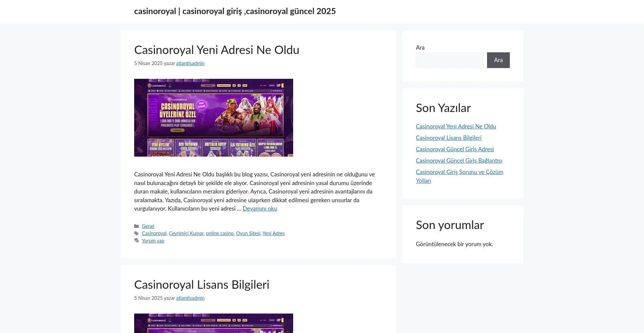Click the comments bubble icon beside Yorum yap
This screenshot has height=333, width=644.
(137, 241)
